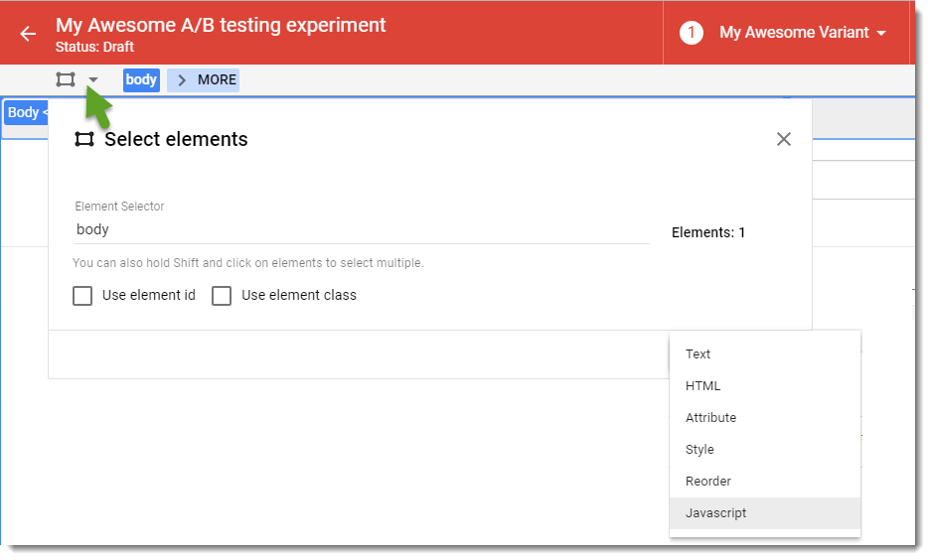
Task: Open the element selector dropdown arrow
Action: 93,80
